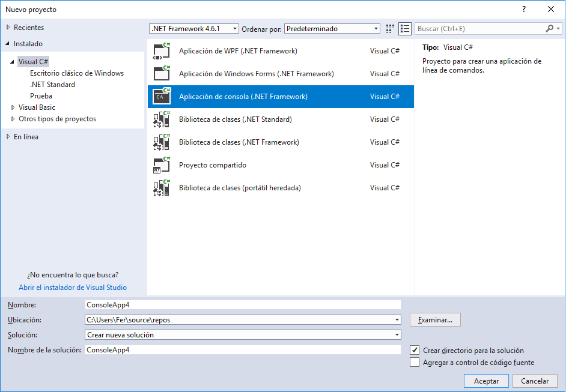This screenshot has width=566, height=392.
Task: Uncheck 'Crear directorio para la solución'
Action: pyautogui.click(x=415, y=350)
